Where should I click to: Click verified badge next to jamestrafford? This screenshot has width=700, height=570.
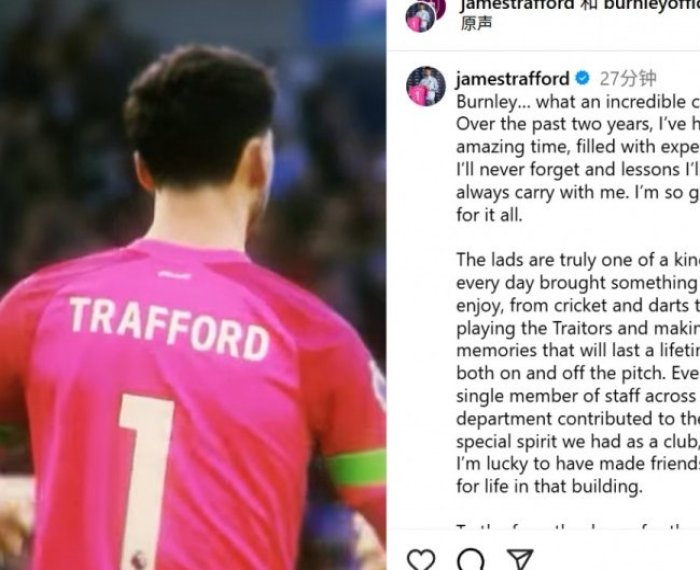582,79
